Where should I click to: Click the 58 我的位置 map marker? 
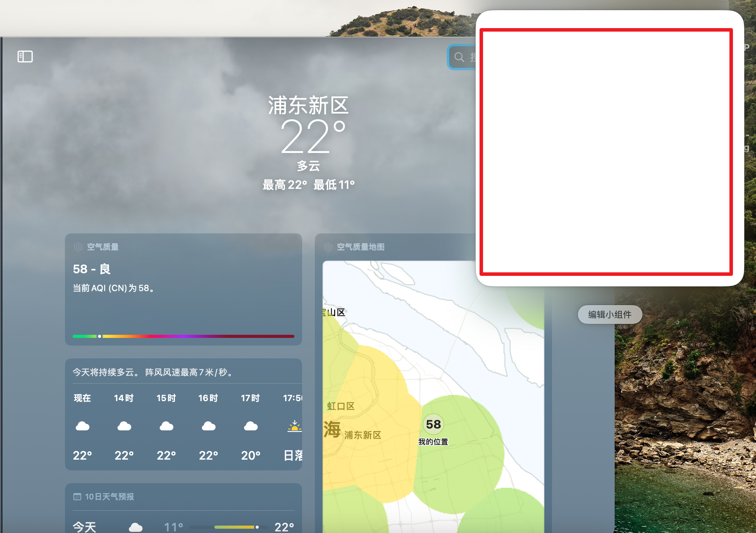(433, 425)
